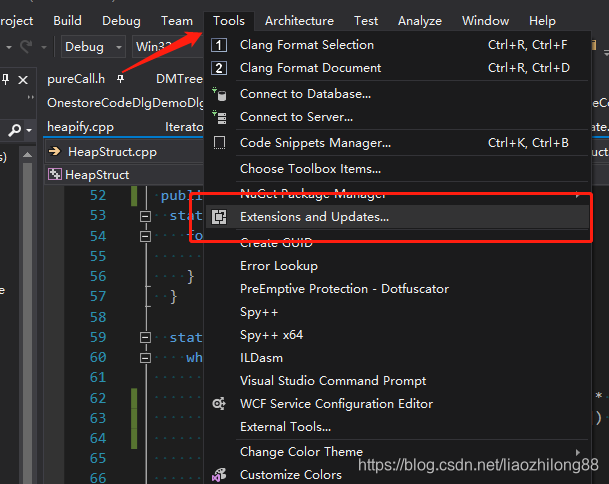
Task: Open the Architecture menu
Action: (299, 21)
